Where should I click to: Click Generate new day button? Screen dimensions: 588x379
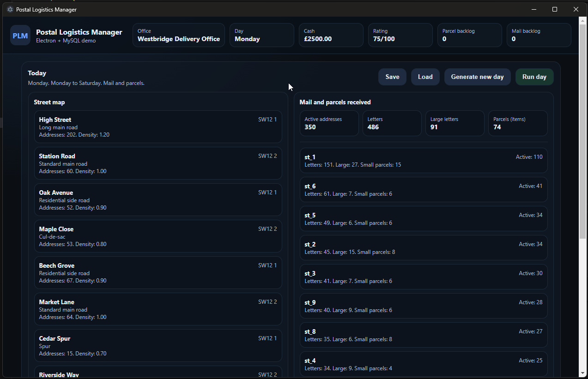click(477, 77)
